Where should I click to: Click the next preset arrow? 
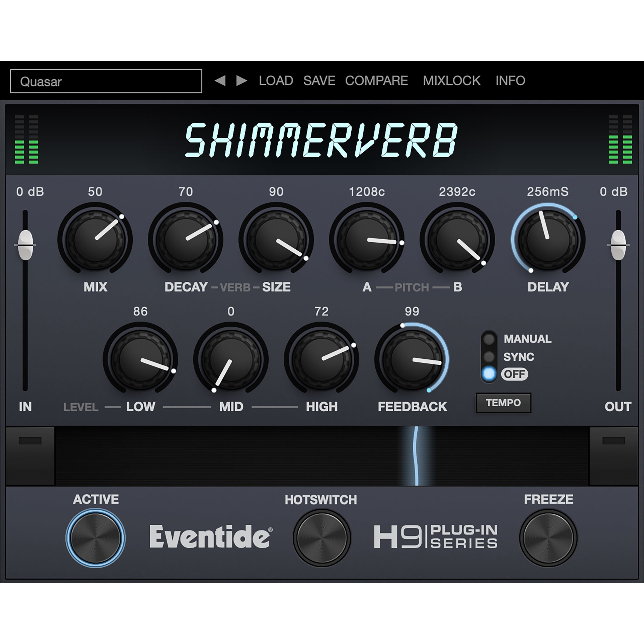coord(241,81)
